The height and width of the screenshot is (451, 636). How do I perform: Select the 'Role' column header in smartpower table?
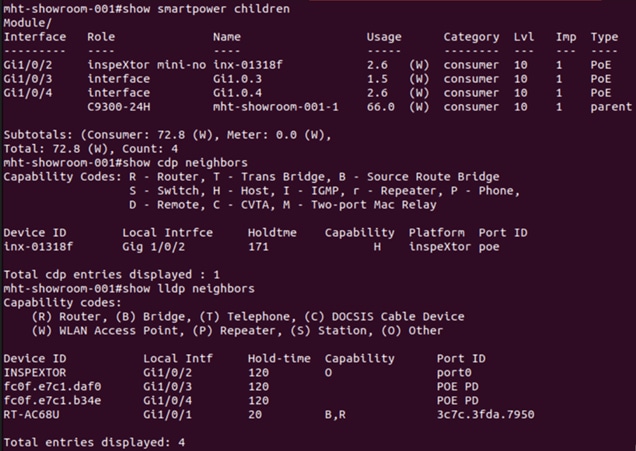pos(101,37)
